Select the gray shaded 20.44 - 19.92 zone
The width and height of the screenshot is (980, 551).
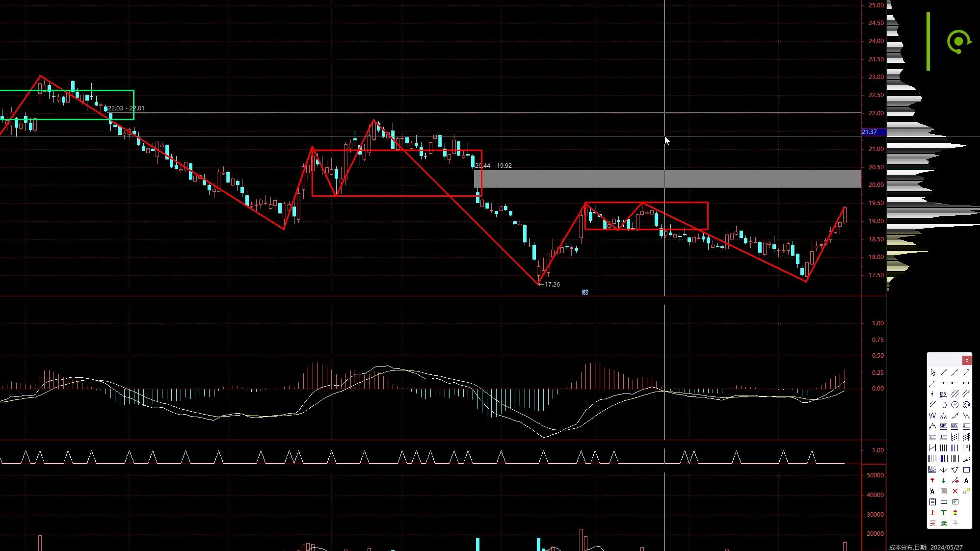pos(667,179)
